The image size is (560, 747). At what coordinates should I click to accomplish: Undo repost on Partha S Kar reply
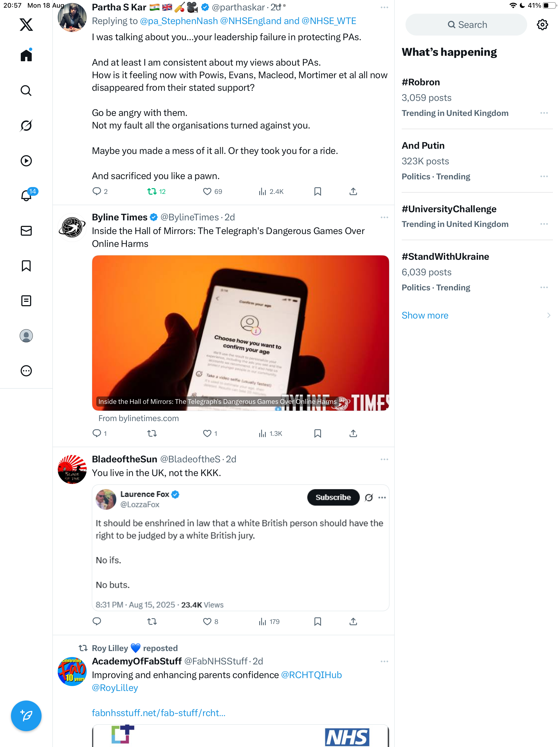[156, 191]
